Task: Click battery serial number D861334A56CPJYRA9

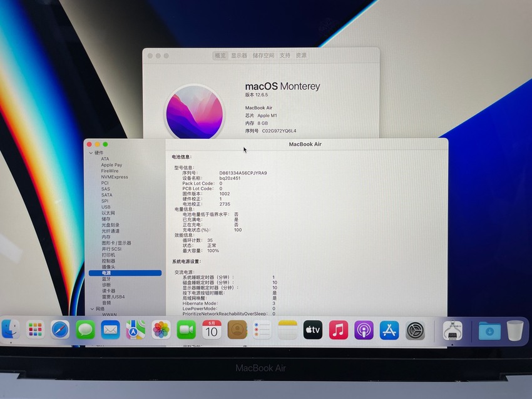Action: [243, 173]
